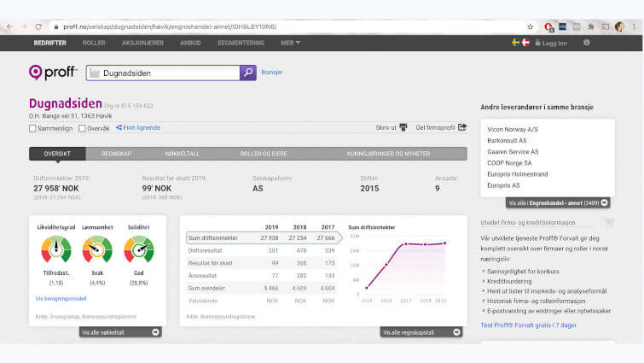
Task: Select the Driftsresultat table row
Action: (x=261, y=250)
